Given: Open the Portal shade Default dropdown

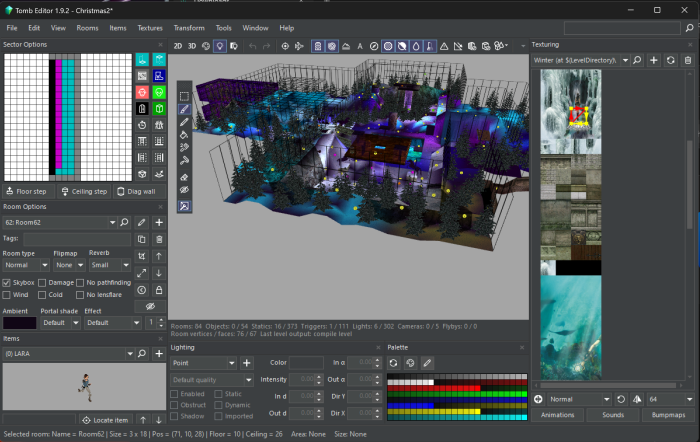Looking at the screenshot, I should (x=60, y=323).
